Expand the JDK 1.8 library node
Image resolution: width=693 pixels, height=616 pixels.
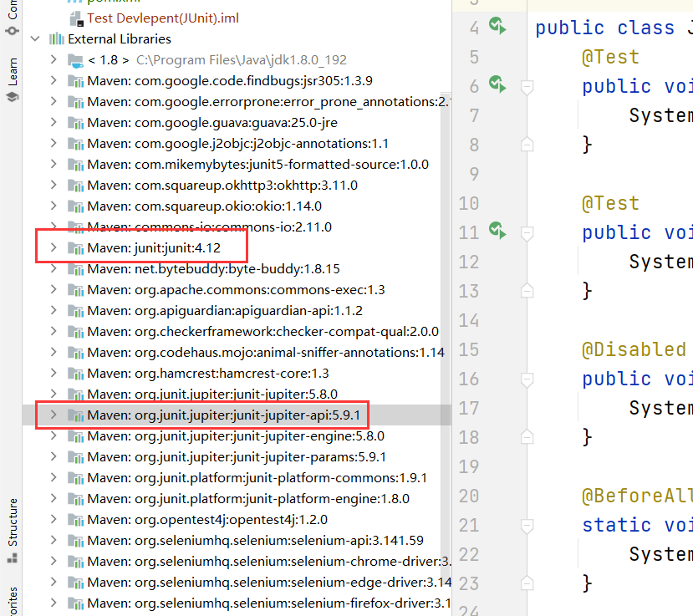click(x=54, y=59)
